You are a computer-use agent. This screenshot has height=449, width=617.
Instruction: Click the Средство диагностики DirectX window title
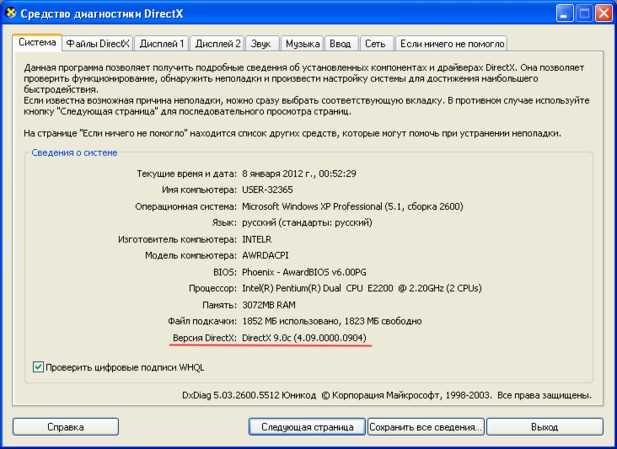coord(102,14)
